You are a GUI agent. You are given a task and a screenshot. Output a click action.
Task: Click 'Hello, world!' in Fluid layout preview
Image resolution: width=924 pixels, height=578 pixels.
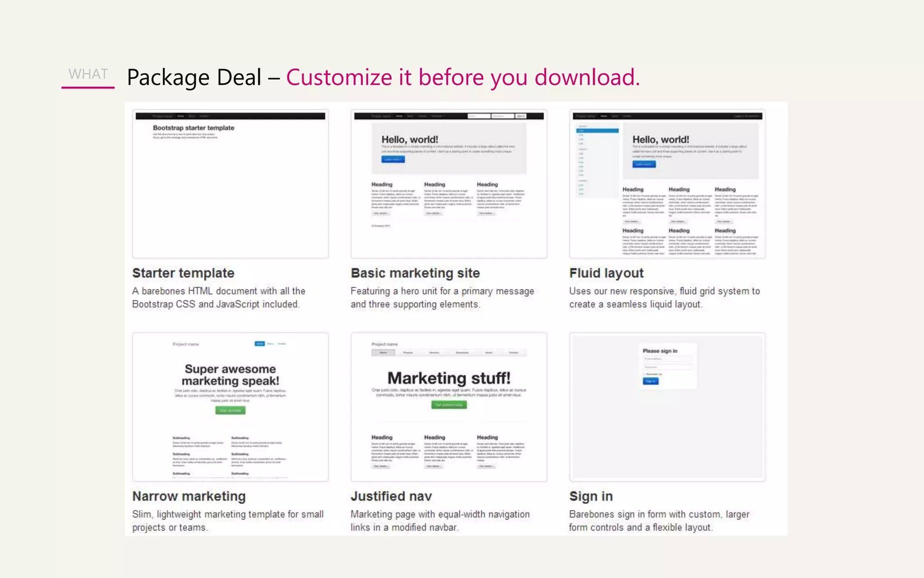(661, 140)
